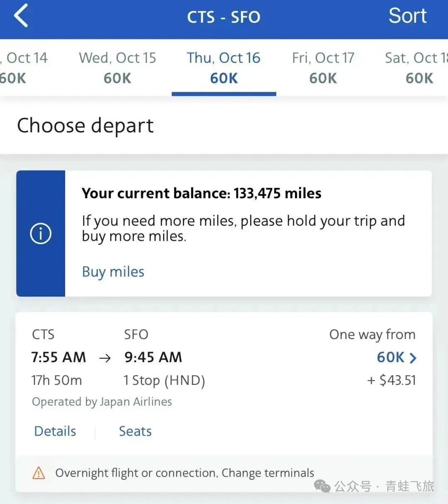Screen dimensions: 448x504
Task: Tap the info circle icon
Action: point(41,233)
